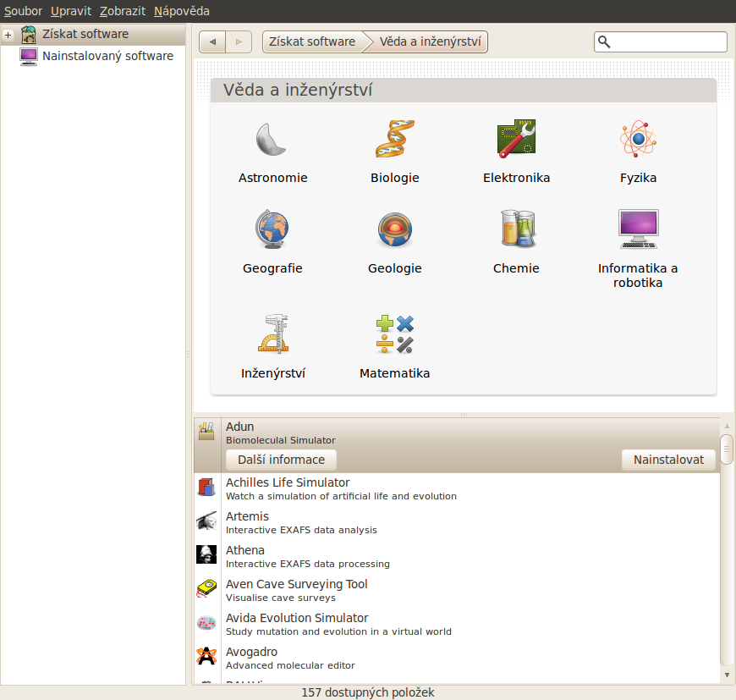Screen dimensions: 736x700
Task: Select the Achilles Life Simulator title
Action: coord(288,482)
